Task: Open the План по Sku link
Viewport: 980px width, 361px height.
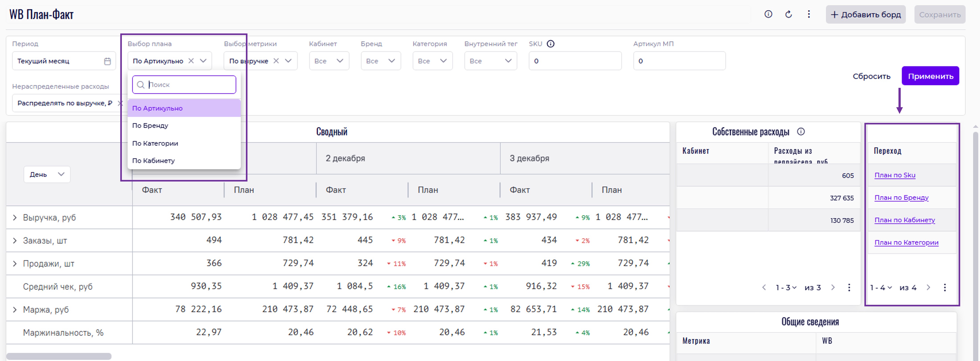Action: tap(895, 175)
